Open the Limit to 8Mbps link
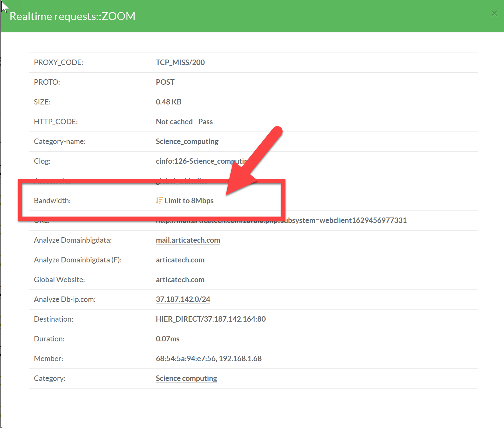The width and height of the screenshot is (504, 428). (x=189, y=201)
